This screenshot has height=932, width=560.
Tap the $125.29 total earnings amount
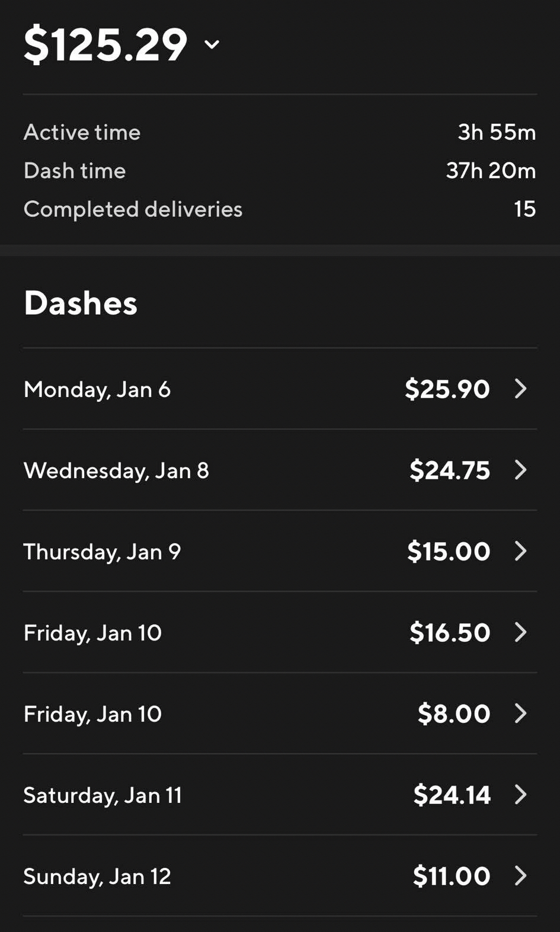coord(105,44)
